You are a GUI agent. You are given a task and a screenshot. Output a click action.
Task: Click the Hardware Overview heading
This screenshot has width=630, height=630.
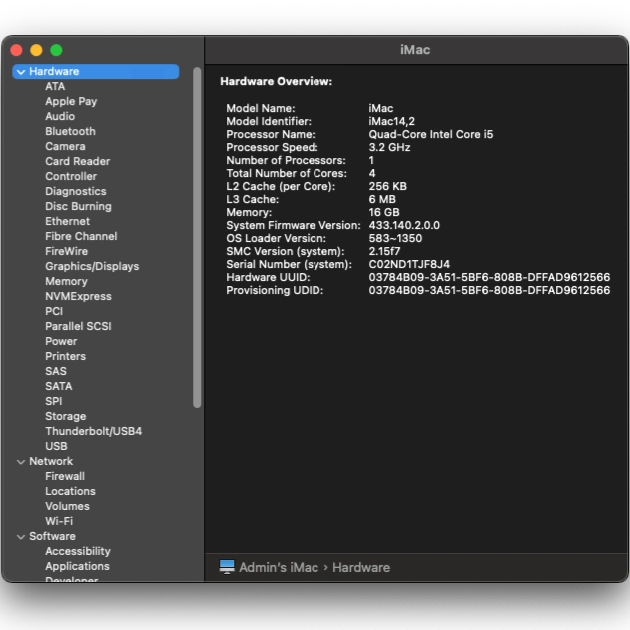click(276, 82)
